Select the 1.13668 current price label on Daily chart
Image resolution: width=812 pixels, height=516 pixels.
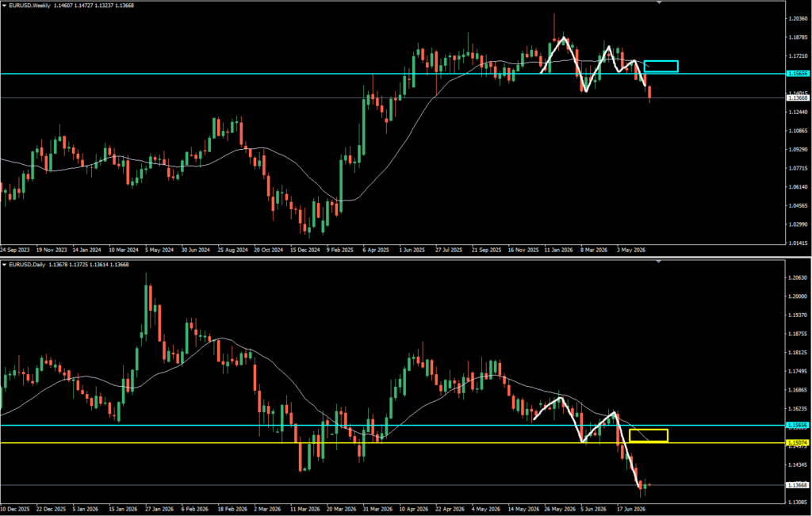798,485
